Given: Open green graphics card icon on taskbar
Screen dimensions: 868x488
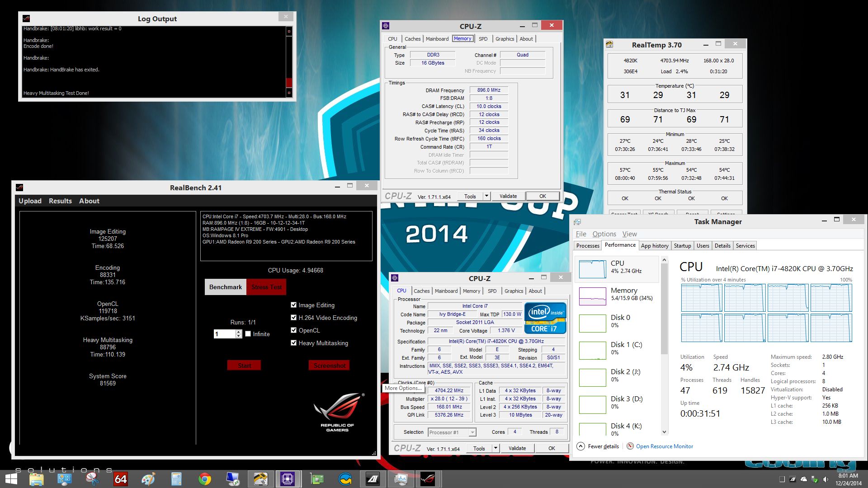Looking at the screenshot, I should [317, 479].
